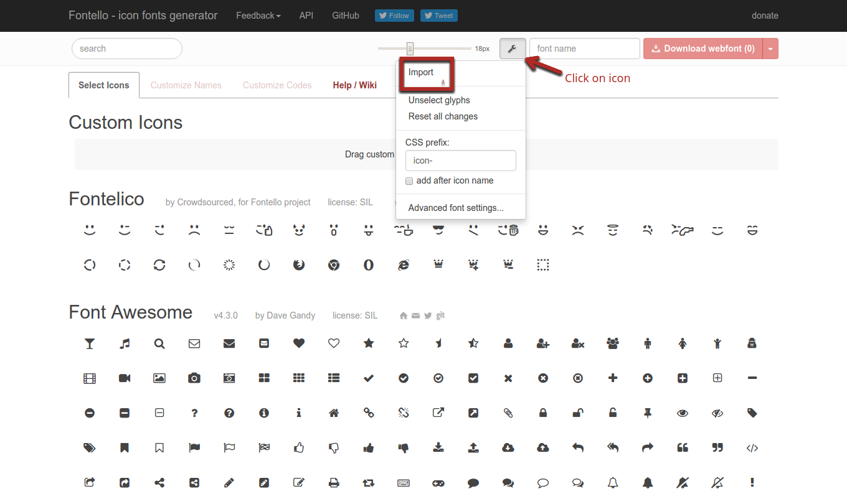Choose the closed lock glyph icon
The height and width of the screenshot is (504, 847).
coord(543,413)
